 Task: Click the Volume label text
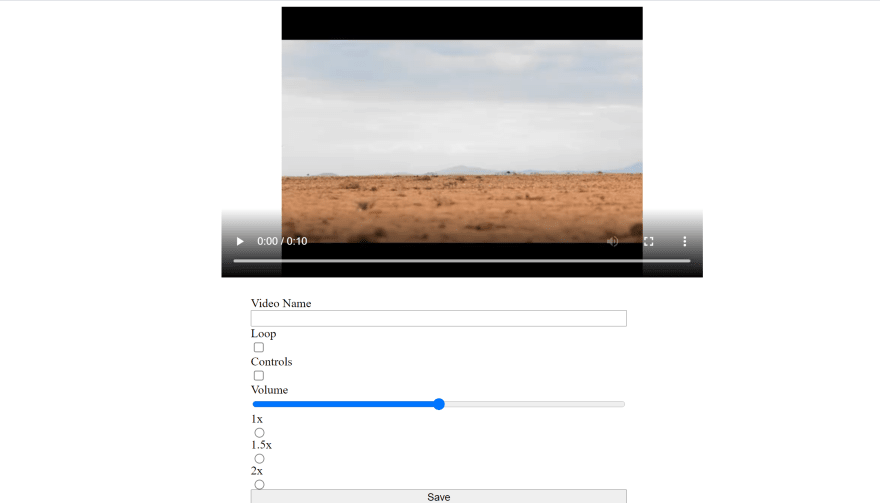point(269,390)
